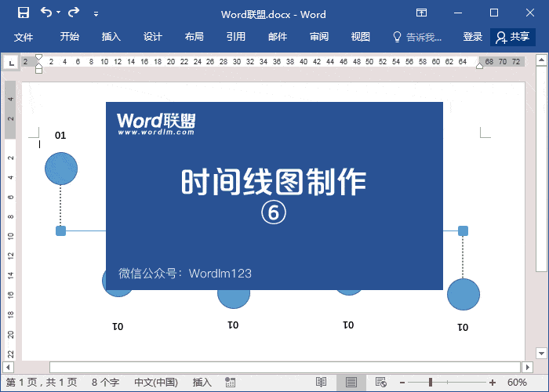
Task: Switch to Read Mode view icon
Action: tap(321, 383)
